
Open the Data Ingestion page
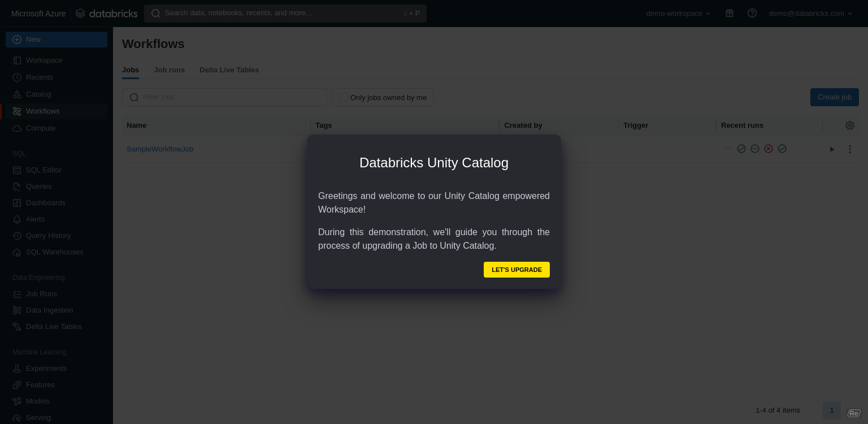pyautogui.click(x=49, y=310)
